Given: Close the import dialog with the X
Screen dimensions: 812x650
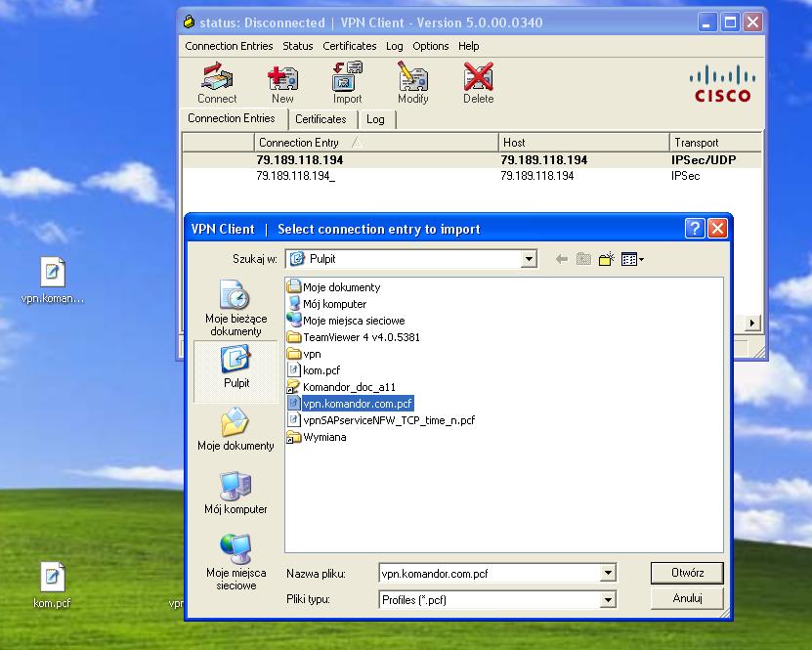Looking at the screenshot, I should [718, 229].
